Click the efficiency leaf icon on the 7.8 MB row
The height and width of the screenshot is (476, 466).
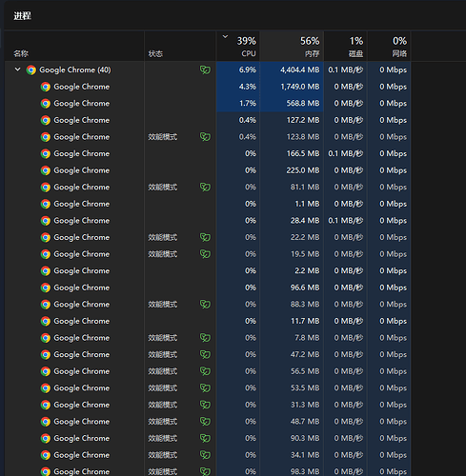(x=205, y=338)
